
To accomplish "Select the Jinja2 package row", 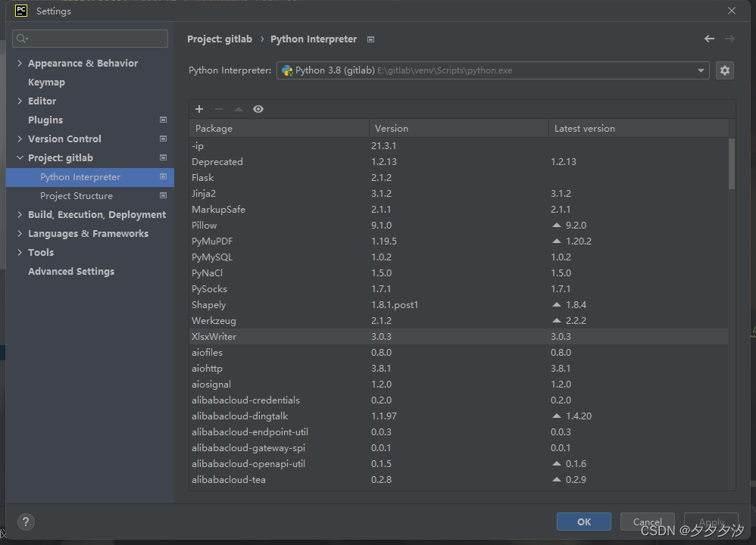I will coord(458,193).
